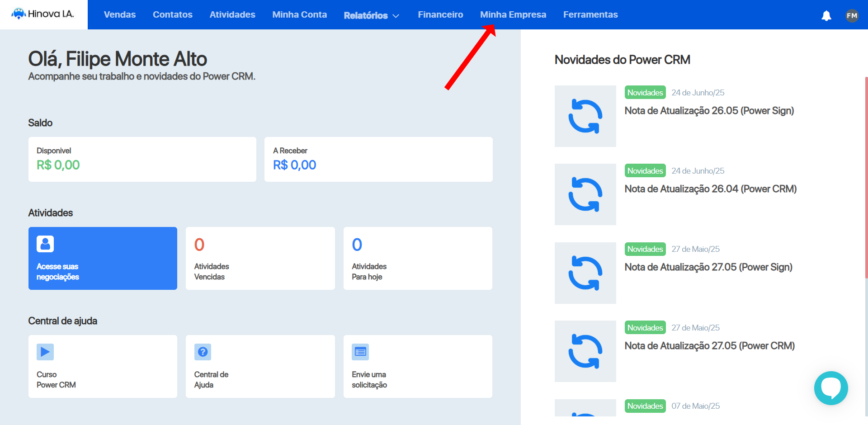Open the FM user avatar menu
Viewport: 868px width, 425px height.
[x=852, y=15]
